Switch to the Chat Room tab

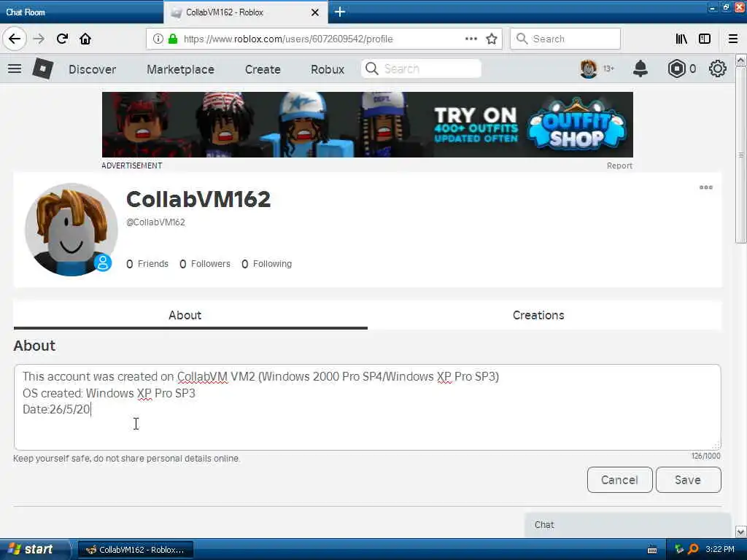point(81,12)
